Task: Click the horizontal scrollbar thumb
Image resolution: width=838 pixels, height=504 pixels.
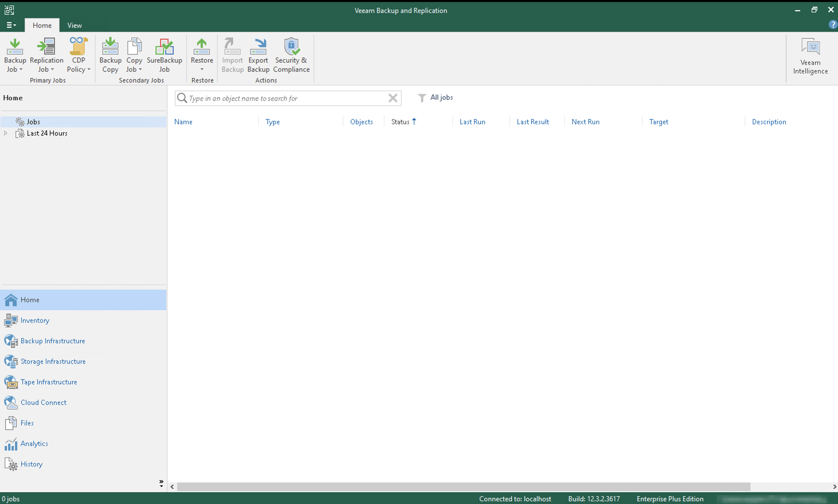Action: coord(464,487)
